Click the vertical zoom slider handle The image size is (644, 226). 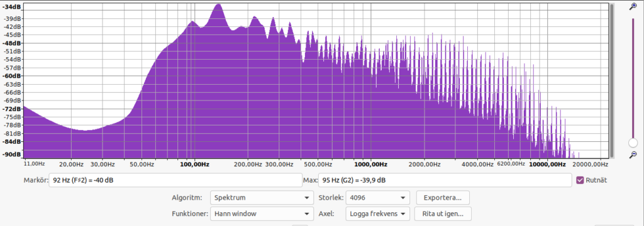633,143
